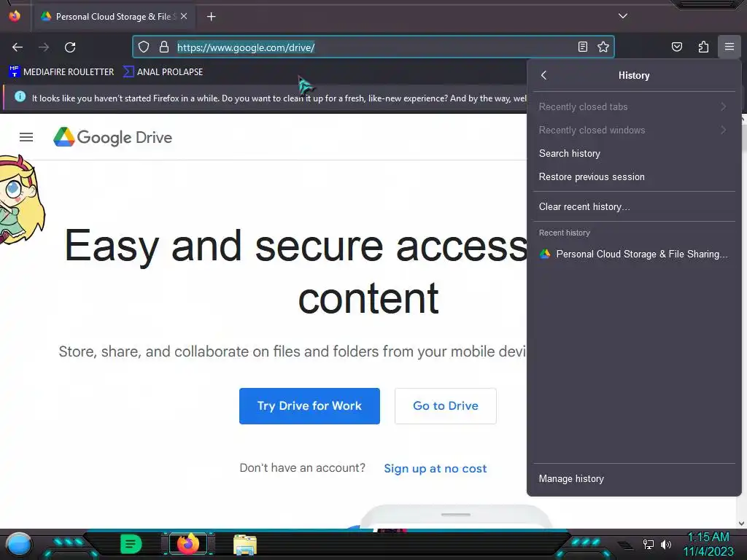The image size is (747, 560).
Task: Click the page vertical scrollbar down arrow
Action: click(x=742, y=523)
